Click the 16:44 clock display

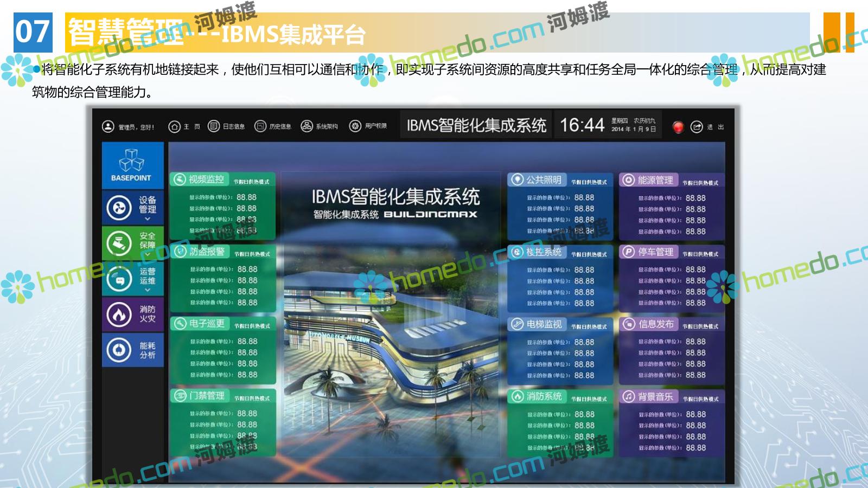(x=582, y=126)
